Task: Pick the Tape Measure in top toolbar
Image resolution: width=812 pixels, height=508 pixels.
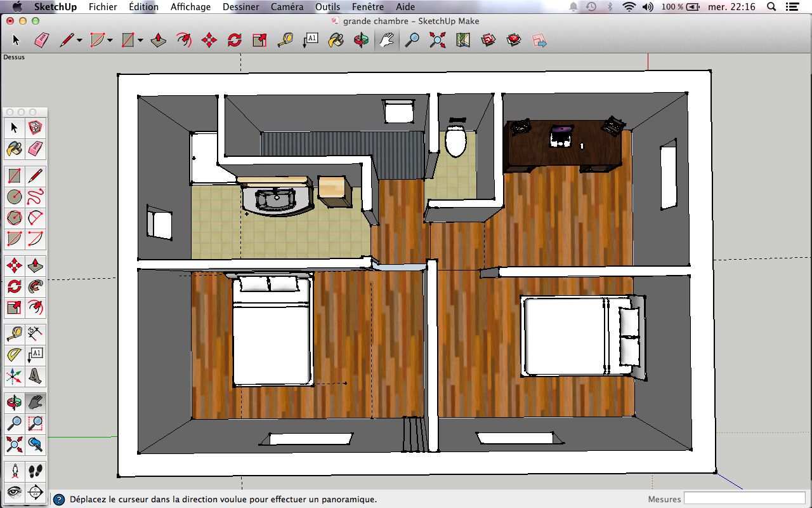Action: point(285,41)
